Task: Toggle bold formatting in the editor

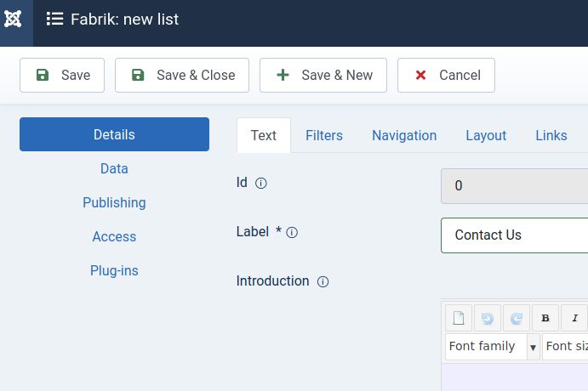Action: pyautogui.click(x=545, y=318)
